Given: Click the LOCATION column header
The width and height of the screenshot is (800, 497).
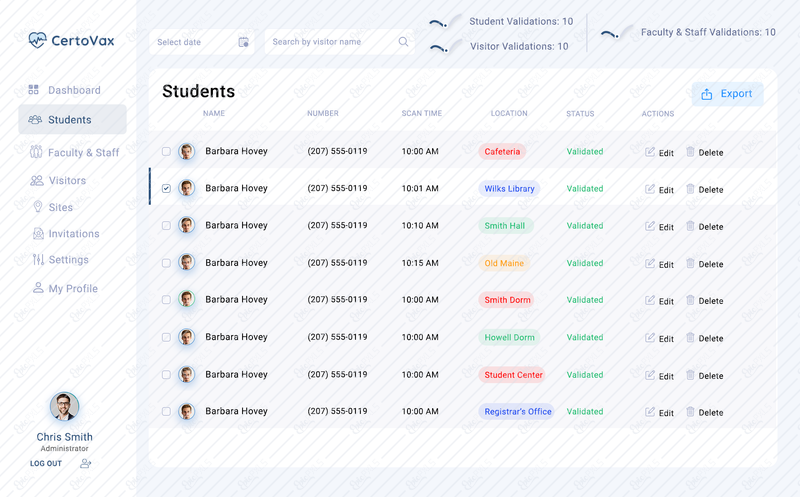Looking at the screenshot, I should point(509,113).
